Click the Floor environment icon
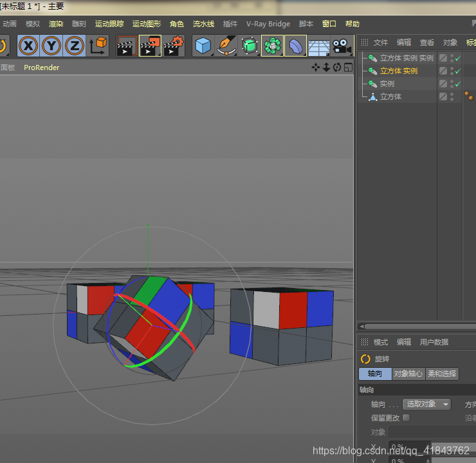 (319, 47)
